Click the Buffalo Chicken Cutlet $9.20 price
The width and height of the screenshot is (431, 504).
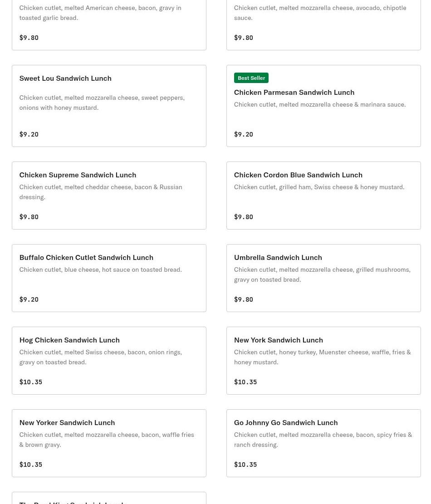click(29, 299)
